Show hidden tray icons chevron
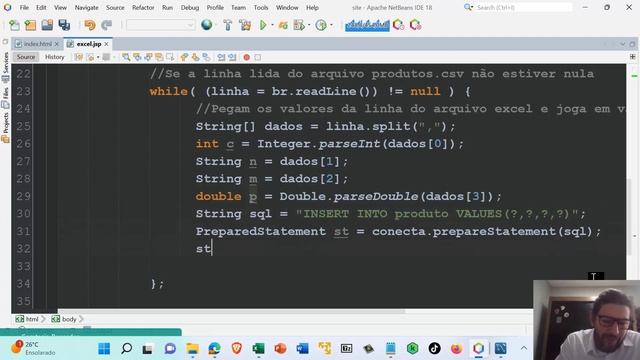This screenshot has width=640, height=360. 524,348
